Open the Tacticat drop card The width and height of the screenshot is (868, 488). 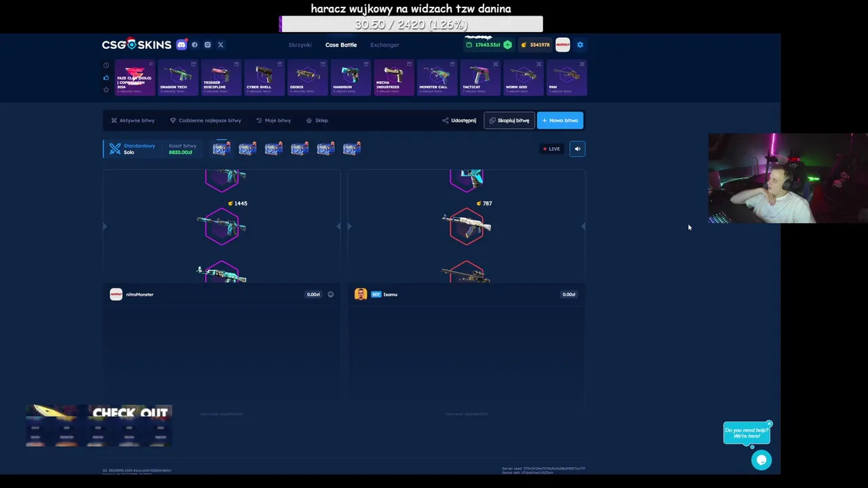pos(480,77)
